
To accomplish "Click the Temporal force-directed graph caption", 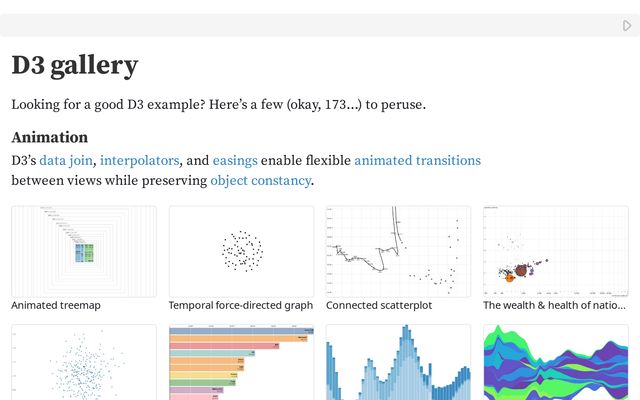I will click(x=241, y=305).
